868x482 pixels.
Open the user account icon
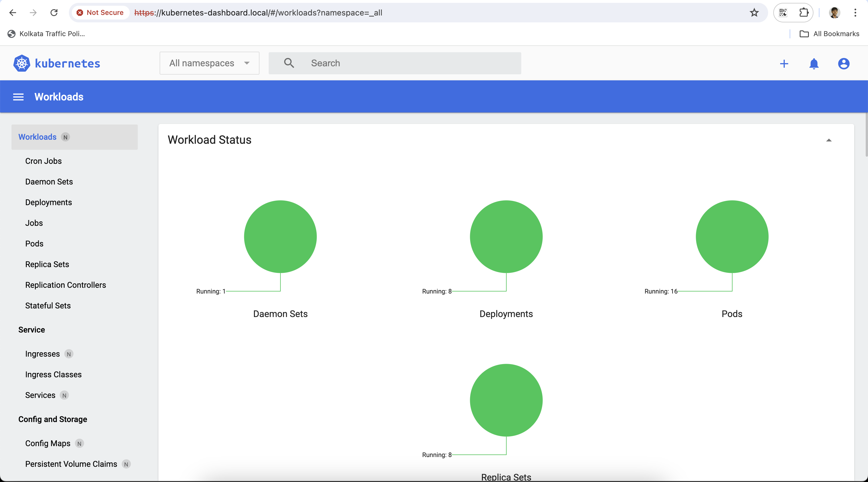click(x=843, y=64)
